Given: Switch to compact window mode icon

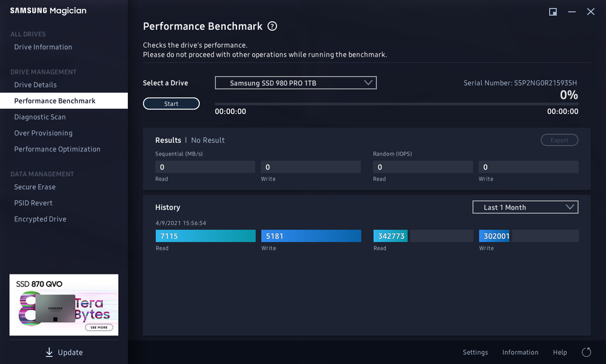Looking at the screenshot, I should [553, 12].
